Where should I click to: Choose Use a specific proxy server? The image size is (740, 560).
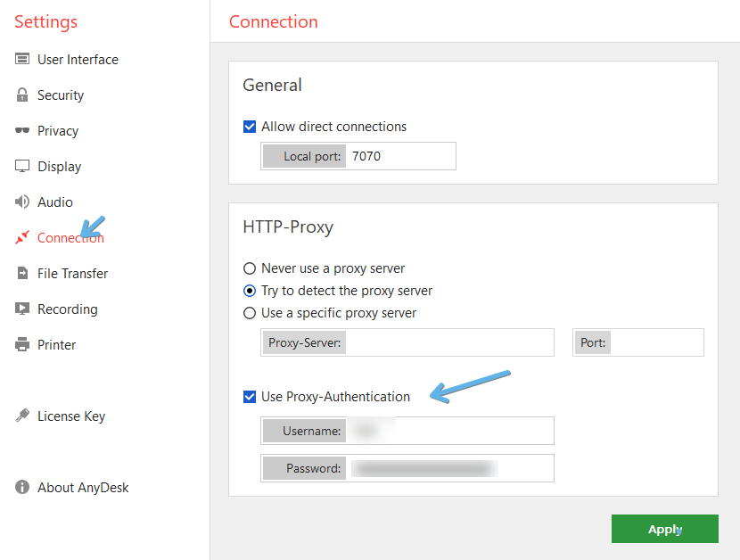[x=250, y=313]
